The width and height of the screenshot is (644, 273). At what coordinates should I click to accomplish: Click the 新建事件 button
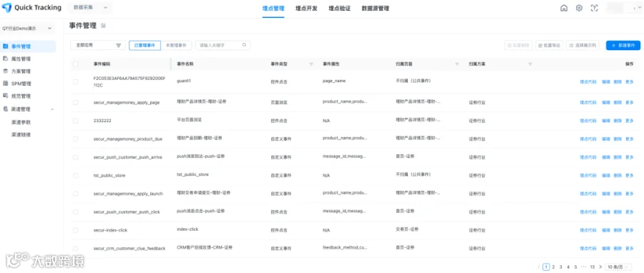[623, 46]
